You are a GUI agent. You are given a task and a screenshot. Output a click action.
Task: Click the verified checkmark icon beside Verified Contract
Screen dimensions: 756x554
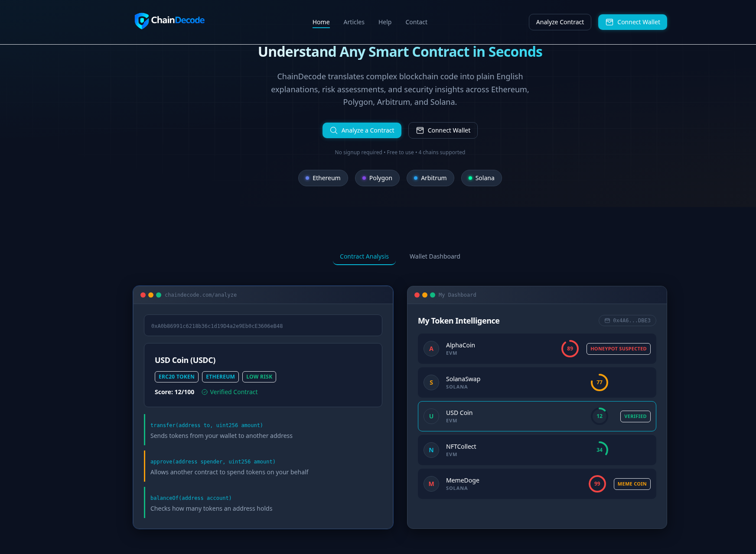click(x=205, y=392)
